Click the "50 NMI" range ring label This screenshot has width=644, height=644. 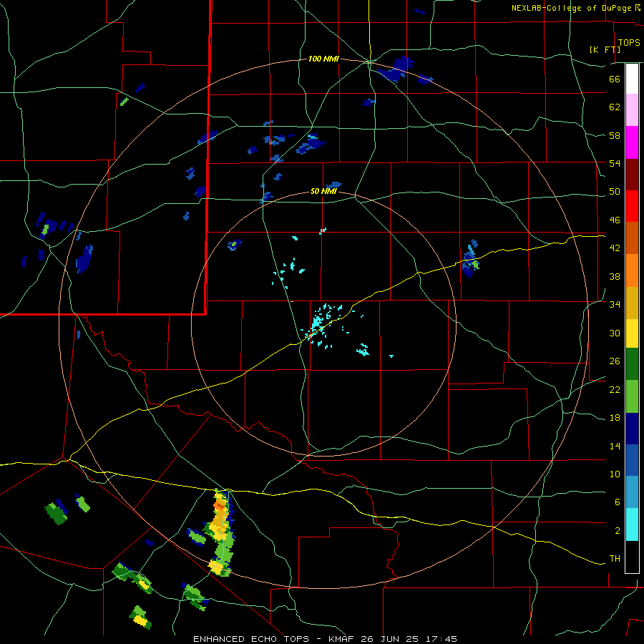point(323,191)
